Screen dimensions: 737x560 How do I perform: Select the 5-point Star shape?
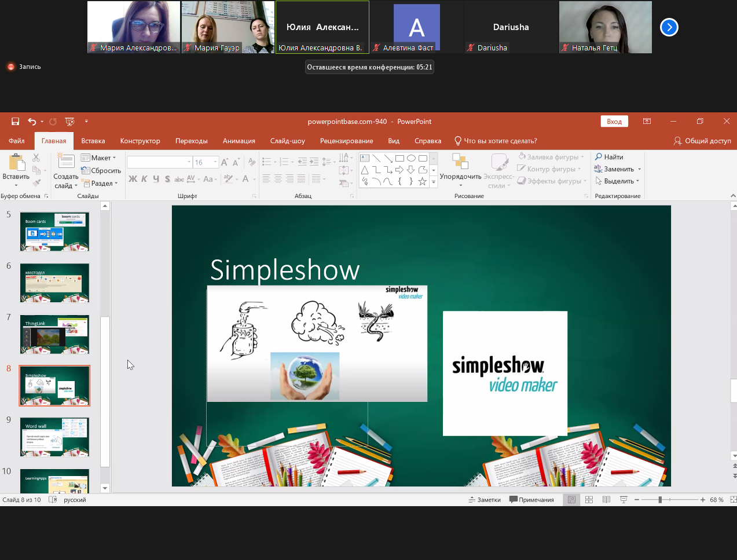[x=423, y=181]
